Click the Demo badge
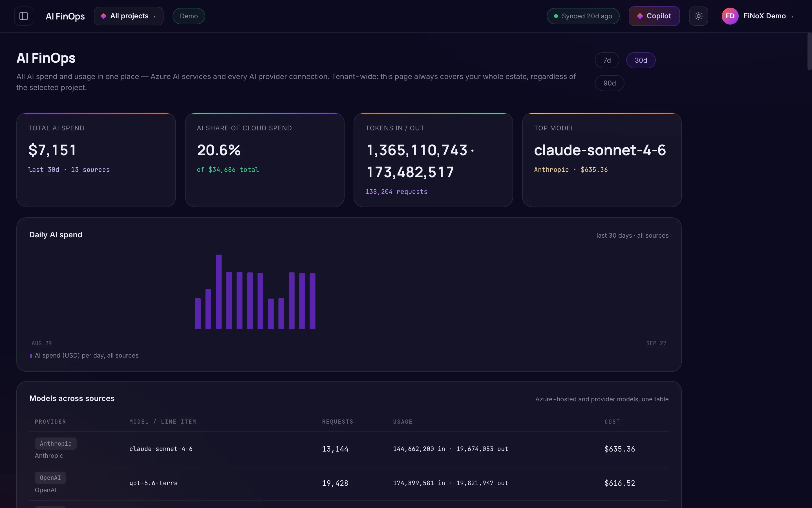Screen dimensions: 812x508 [x=189, y=16]
